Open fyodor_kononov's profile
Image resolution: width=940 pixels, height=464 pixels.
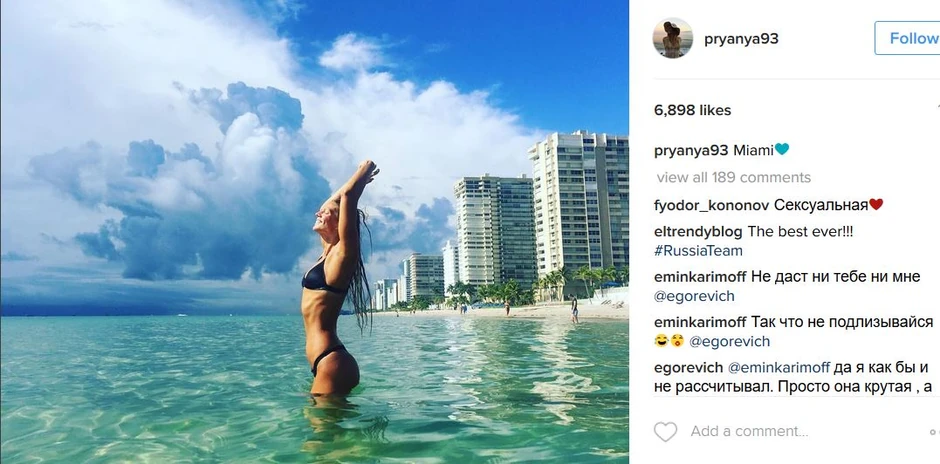pyautogui.click(x=712, y=206)
